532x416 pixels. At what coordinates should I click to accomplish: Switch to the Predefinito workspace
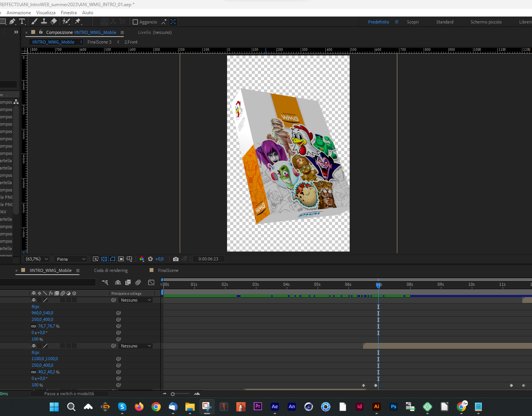378,22
